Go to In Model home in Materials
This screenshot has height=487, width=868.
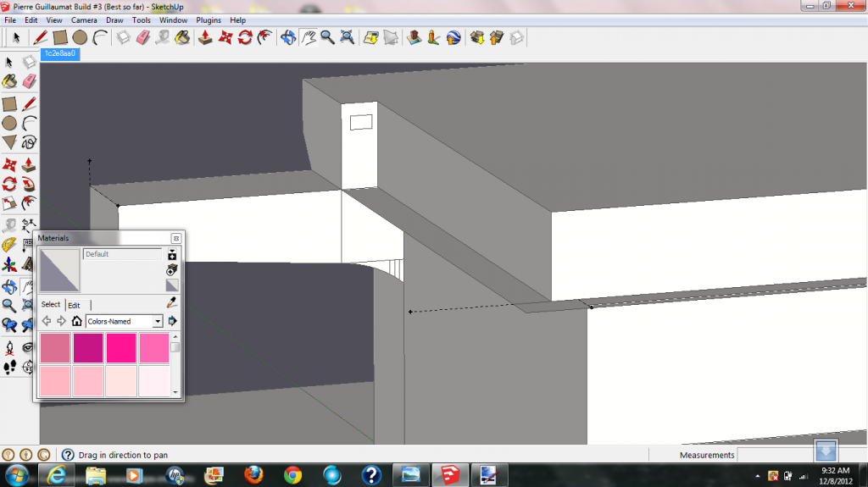(x=77, y=321)
